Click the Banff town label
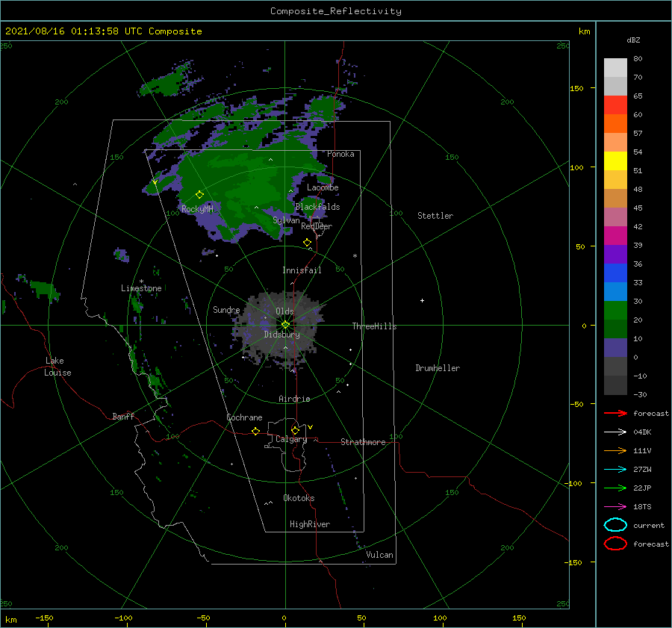The width and height of the screenshot is (672, 628). (123, 416)
